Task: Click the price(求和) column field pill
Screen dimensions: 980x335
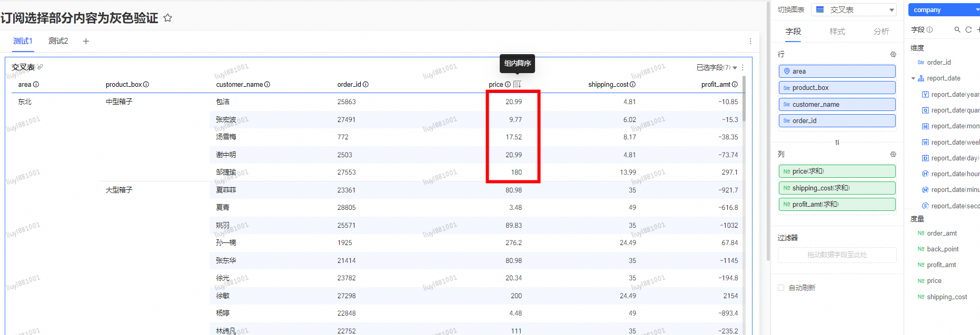Action: click(x=837, y=171)
